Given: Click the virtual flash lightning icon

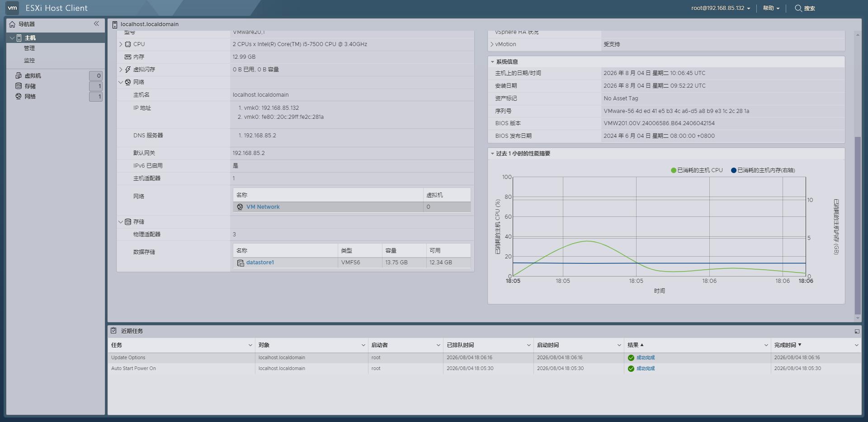Looking at the screenshot, I should click(x=128, y=70).
